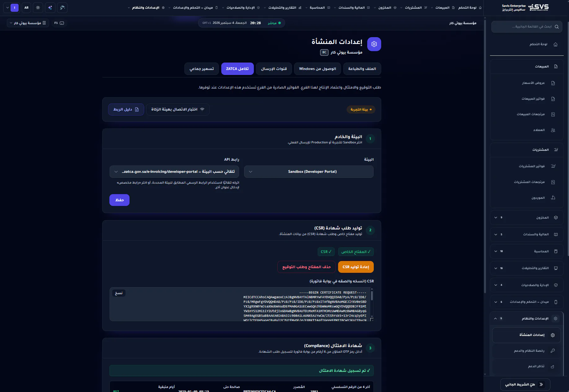Open the AI sparkle assistant icon
The width and height of the screenshot is (569, 392).
(50, 8)
